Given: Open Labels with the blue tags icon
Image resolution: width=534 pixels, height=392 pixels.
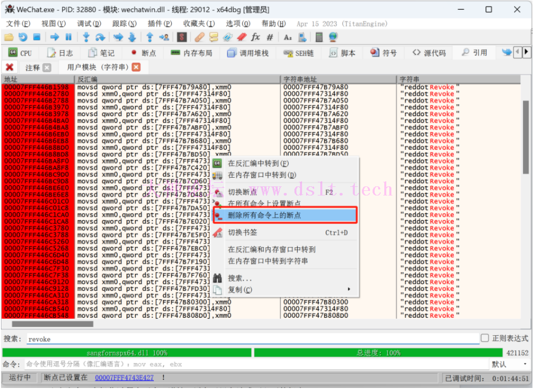Looking at the screenshot, I should pos(228,37).
